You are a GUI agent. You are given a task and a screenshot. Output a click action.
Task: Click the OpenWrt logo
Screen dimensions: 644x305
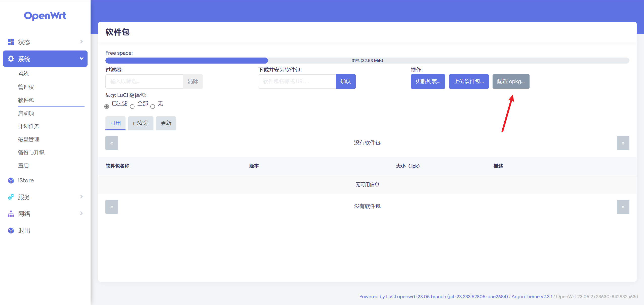(x=45, y=16)
